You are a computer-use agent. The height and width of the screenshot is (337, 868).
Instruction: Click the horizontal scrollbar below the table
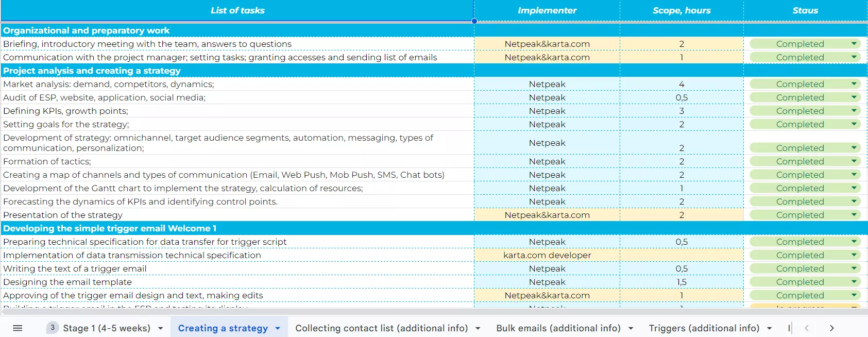pos(434,312)
